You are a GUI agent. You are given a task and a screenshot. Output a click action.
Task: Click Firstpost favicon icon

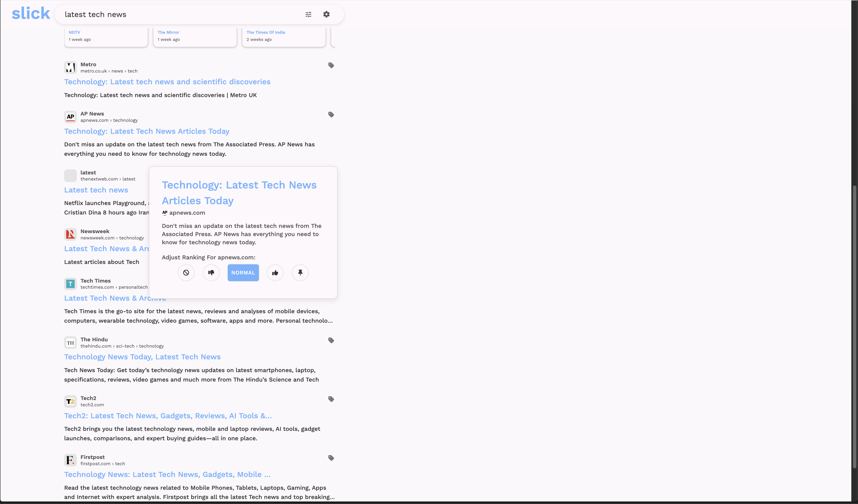pyautogui.click(x=70, y=460)
